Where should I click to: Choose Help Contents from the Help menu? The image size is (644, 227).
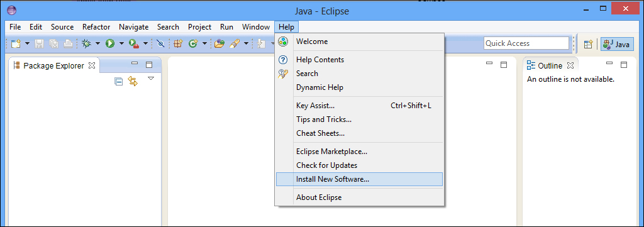pyautogui.click(x=359, y=60)
